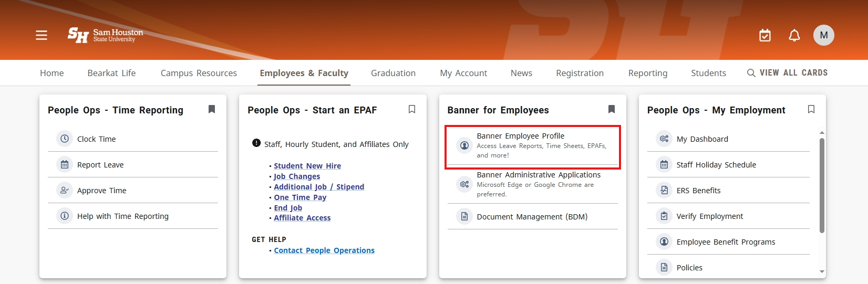The width and height of the screenshot is (868, 284).
Task: Click the document icon for Document Management (BDM)
Action: (x=464, y=217)
